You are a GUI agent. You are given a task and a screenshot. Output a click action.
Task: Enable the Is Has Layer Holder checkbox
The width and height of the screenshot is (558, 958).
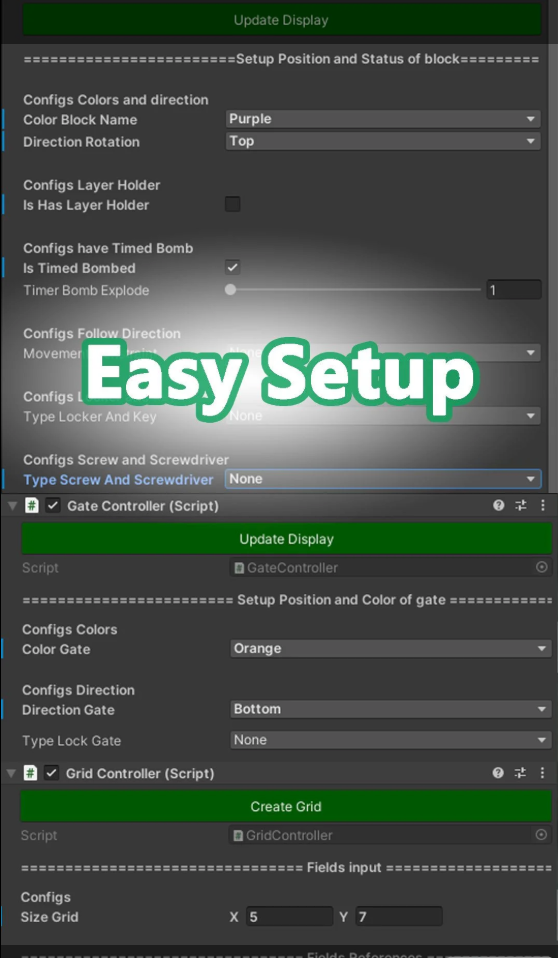[x=232, y=204]
